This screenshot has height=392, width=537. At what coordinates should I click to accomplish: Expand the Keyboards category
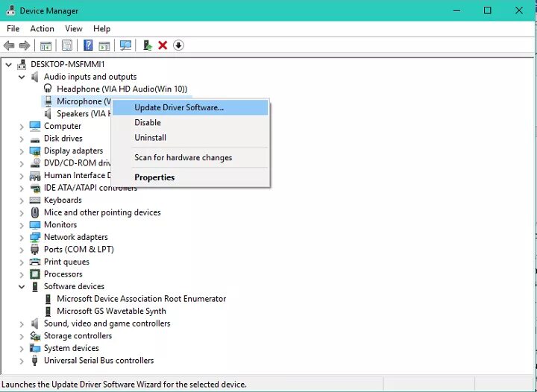point(22,200)
